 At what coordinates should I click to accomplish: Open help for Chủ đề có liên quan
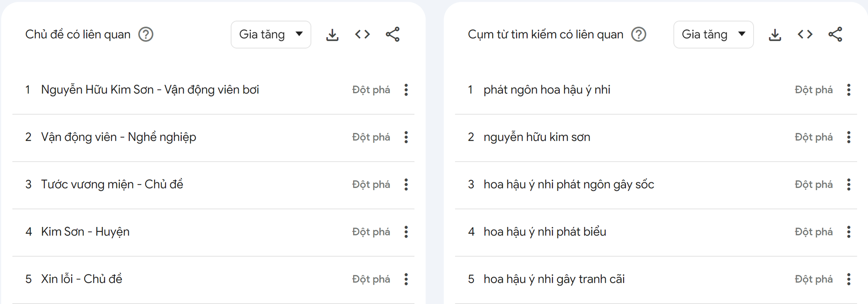(146, 34)
